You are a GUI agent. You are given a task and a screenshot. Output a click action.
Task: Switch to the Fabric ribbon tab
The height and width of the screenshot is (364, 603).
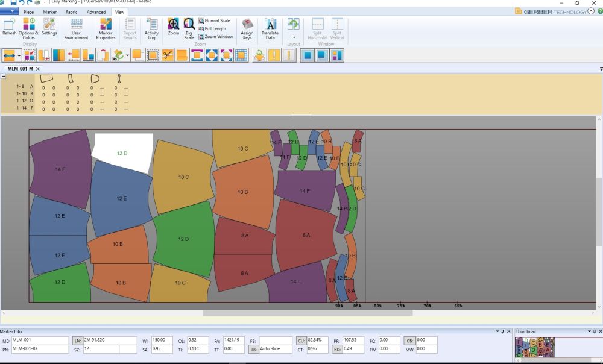(x=72, y=12)
